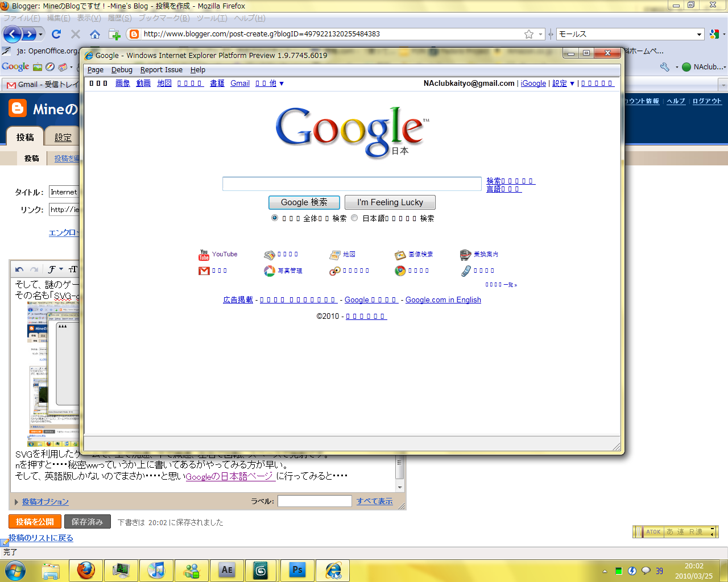Screen dimensions: 728x582
Task: Click the YouTube icon on the Google page
Action: pos(204,255)
